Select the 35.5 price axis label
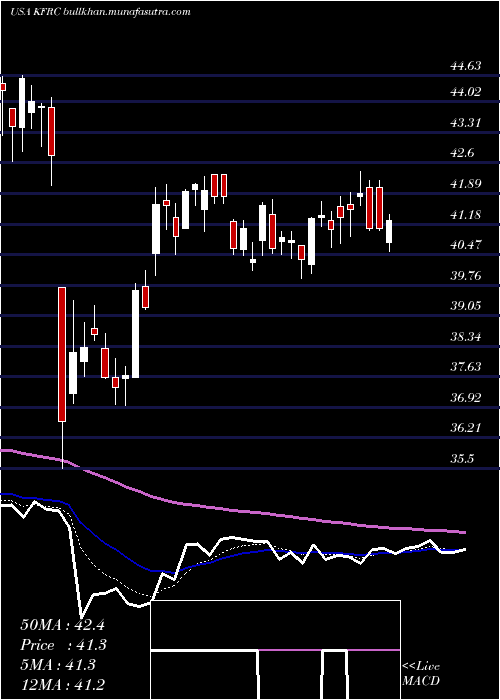 [x=462, y=459]
